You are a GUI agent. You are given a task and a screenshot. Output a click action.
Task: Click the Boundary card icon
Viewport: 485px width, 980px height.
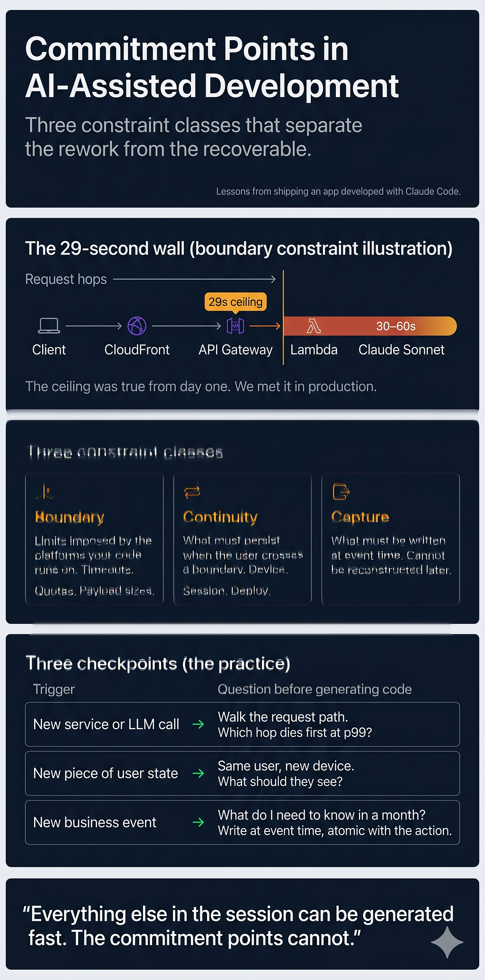click(x=45, y=492)
